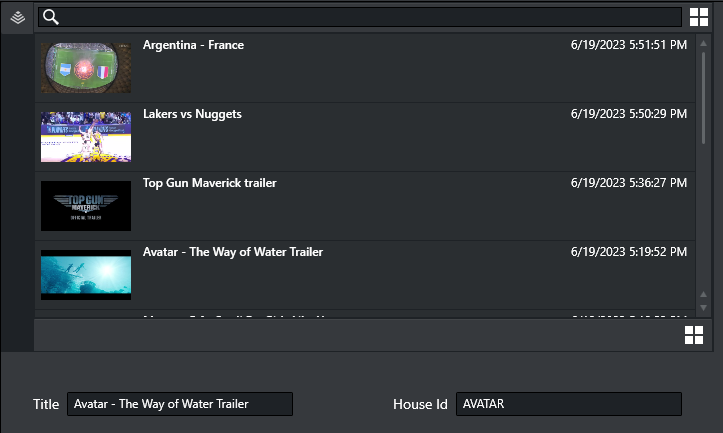Image resolution: width=723 pixels, height=433 pixels.
Task: Click the House Id field
Action: pos(568,404)
